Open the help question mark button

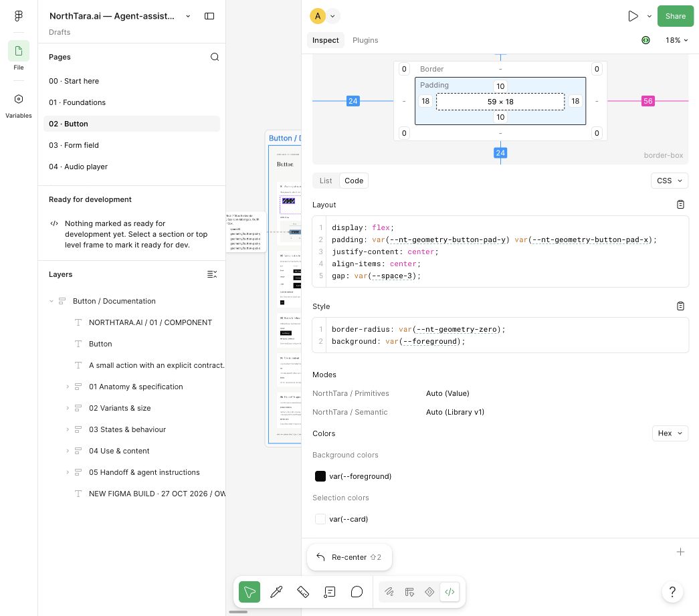[x=672, y=592]
